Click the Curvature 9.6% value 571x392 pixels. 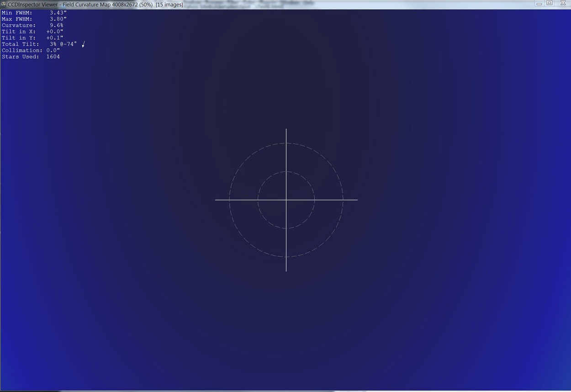pyautogui.click(x=57, y=26)
